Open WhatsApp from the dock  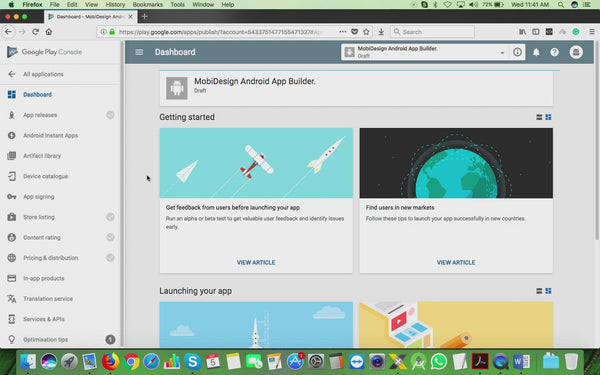point(439,361)
